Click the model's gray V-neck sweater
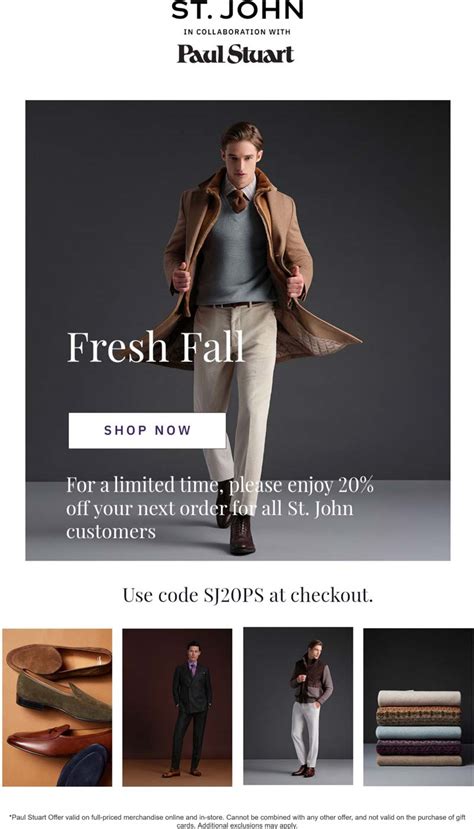The image size is (474, 829). 236,253
